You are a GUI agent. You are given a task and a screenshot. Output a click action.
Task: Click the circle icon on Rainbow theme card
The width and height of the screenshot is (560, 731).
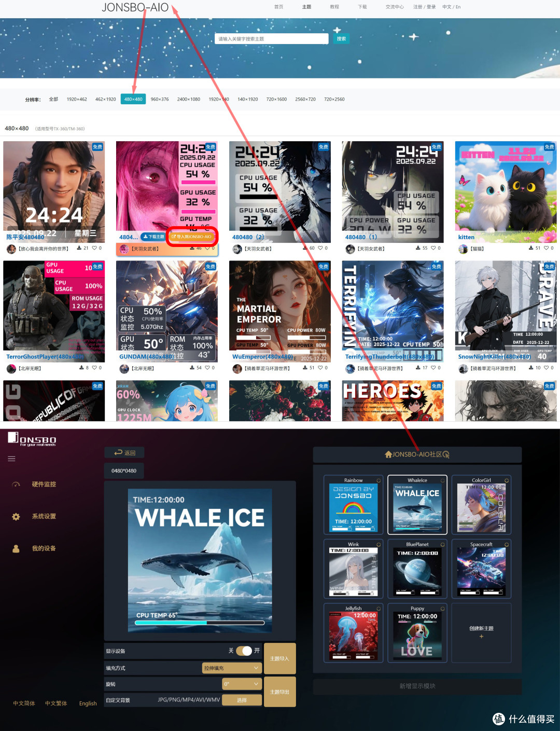coord(379,480)
